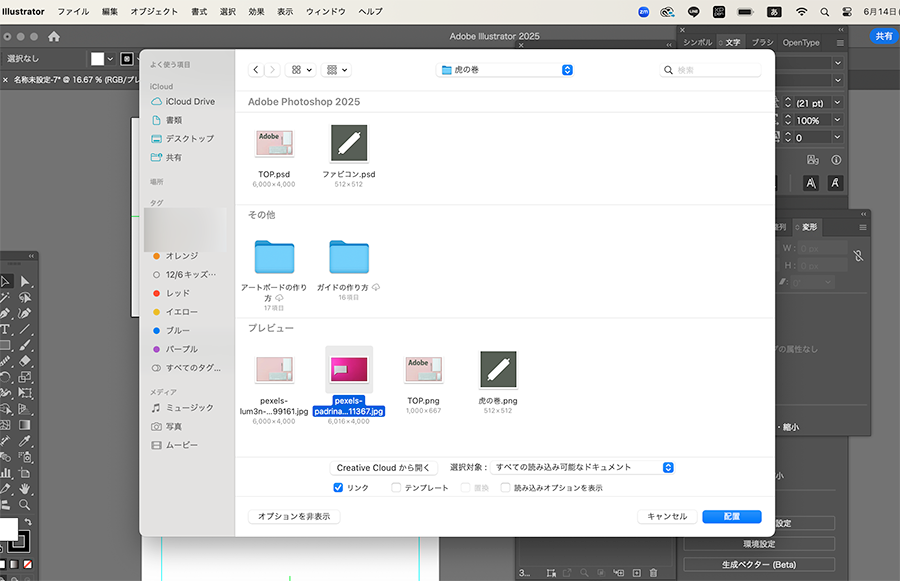Select the ガイドの作り方 folder

tap(349, 257)
